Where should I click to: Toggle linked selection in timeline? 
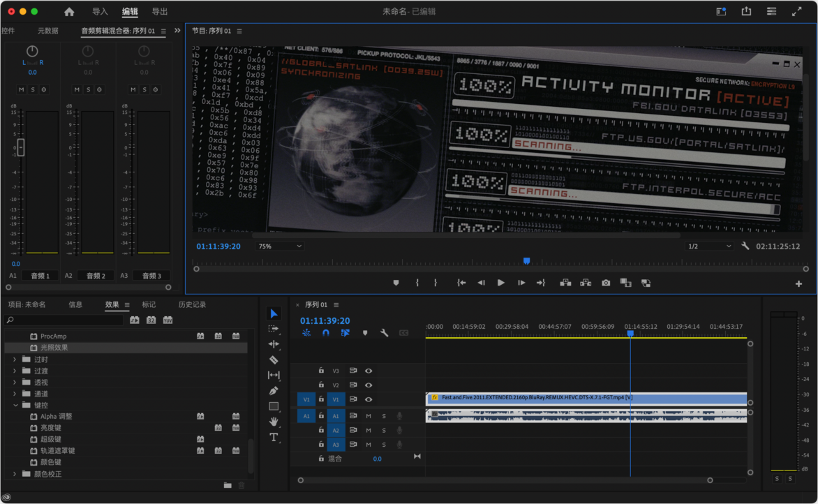point(345,333)
